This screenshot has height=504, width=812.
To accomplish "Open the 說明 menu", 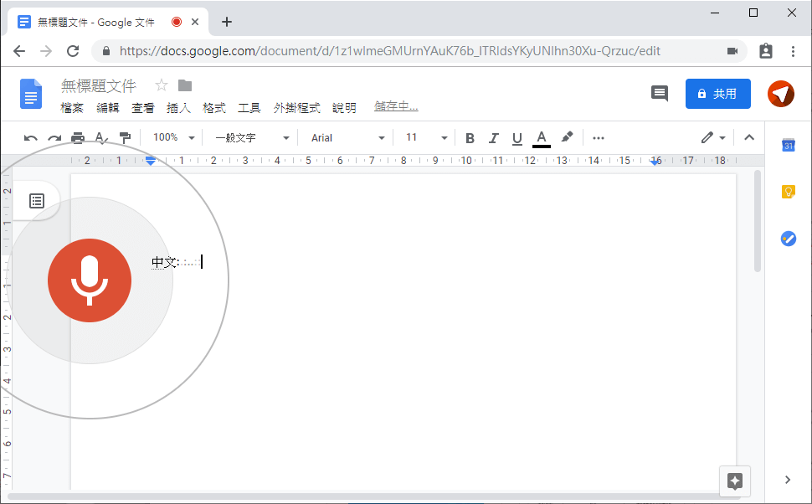I will click(344, 108).
